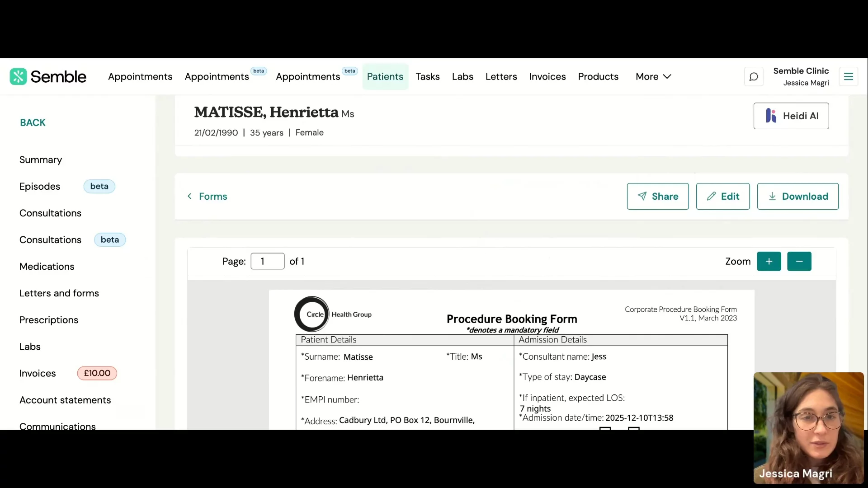This screenshot has width=868, height=488.
Task: Open the Patients tab
Action: [x=385, y=77]
